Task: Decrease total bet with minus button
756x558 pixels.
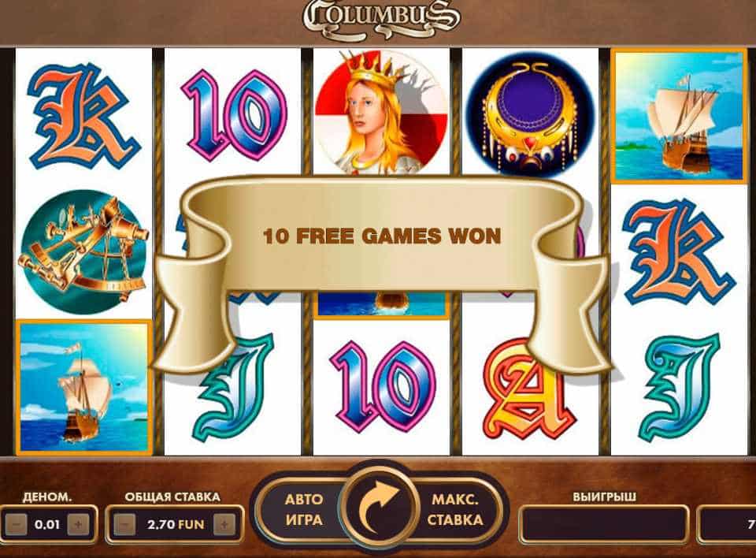Action: click(124, 525)
